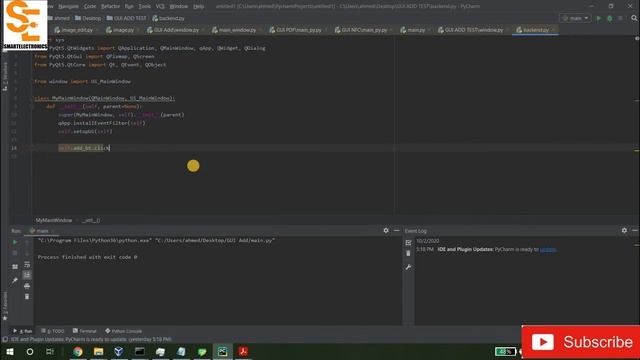Switch to the GUI NFC\main_py.py tab
The width and height of the screenshot is (640, 360).
pyautogui.click(x=364, y=30)
